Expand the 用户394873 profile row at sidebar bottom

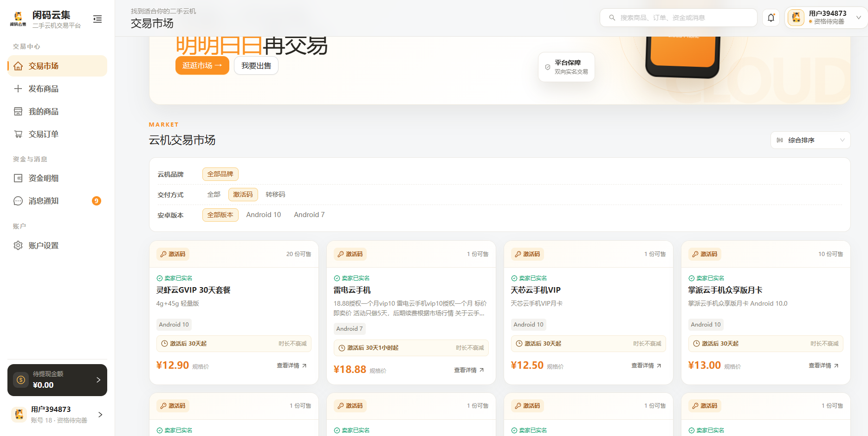(x=57, y=414)
